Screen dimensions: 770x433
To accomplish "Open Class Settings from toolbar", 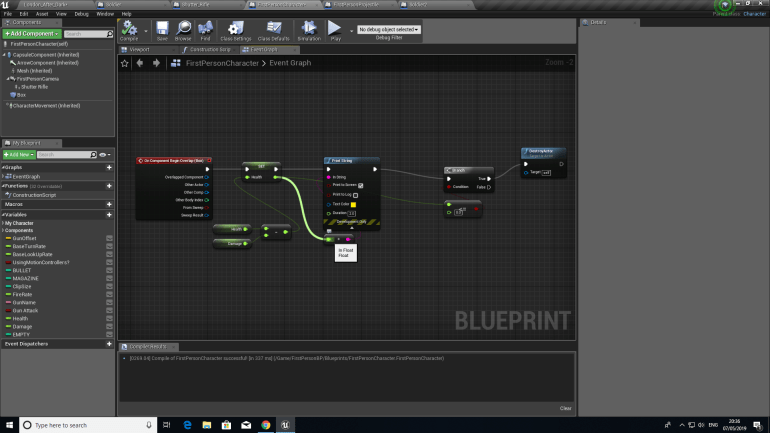I will point(236,30).
